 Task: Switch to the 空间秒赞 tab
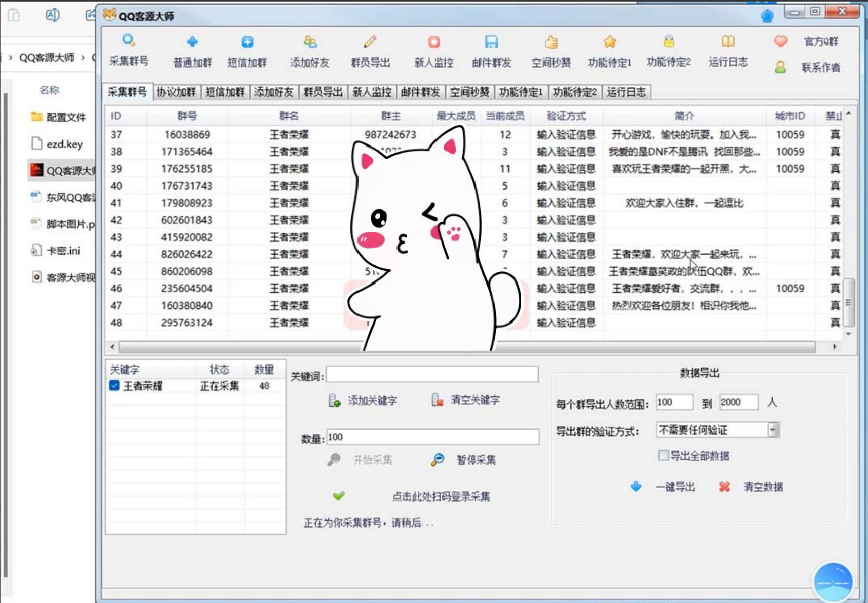[469, 92]
